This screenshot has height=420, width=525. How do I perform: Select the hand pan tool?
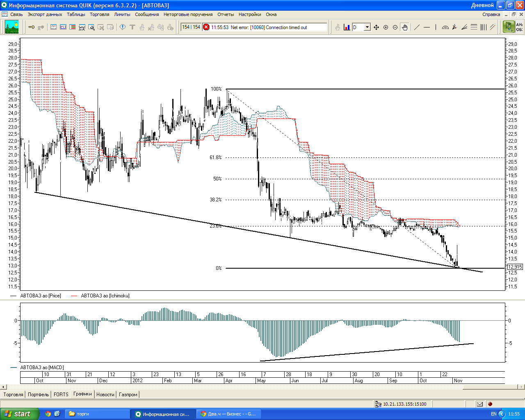[404, 27]
